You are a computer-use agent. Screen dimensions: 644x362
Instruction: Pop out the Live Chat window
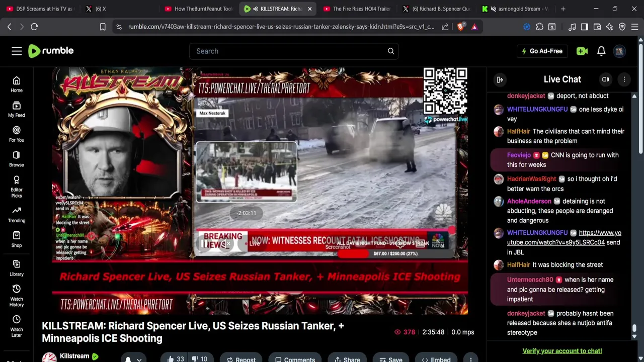[606, 79]
